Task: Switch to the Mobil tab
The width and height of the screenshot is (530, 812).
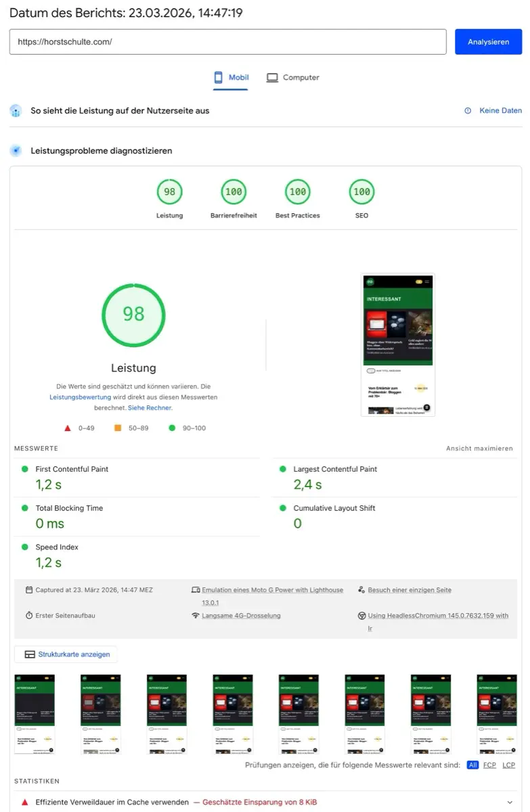Action: pos(231,78)
